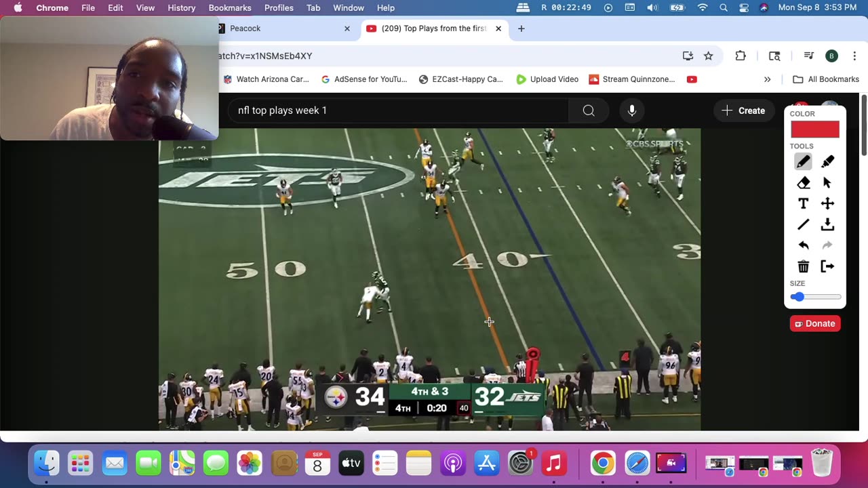The image size is (868, 488).
Task: Click the Create button on YouTube
Action: [743, 110]
